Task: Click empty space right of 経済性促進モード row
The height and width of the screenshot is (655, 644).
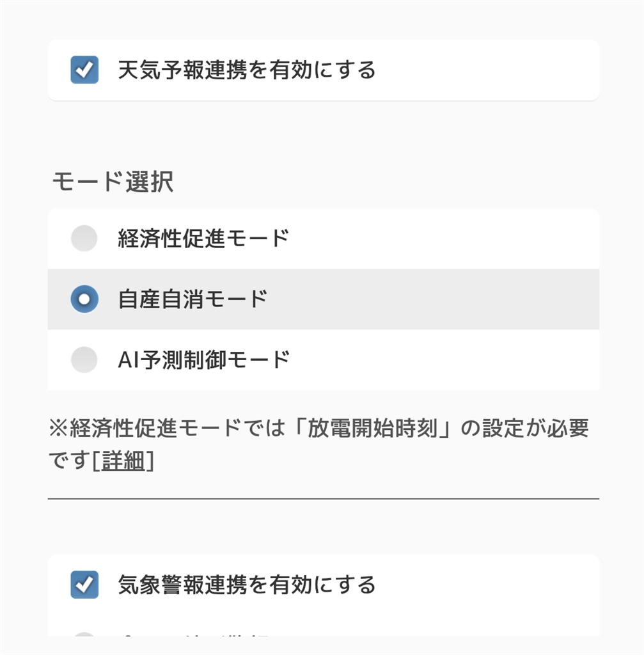Action: coord(448,239)
